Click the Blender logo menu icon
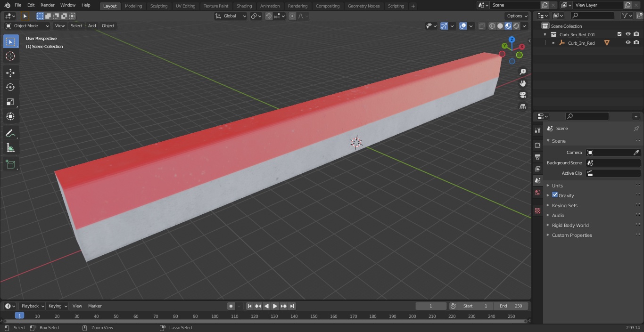This screenshot has width=644, height=332. coord(7,5)
